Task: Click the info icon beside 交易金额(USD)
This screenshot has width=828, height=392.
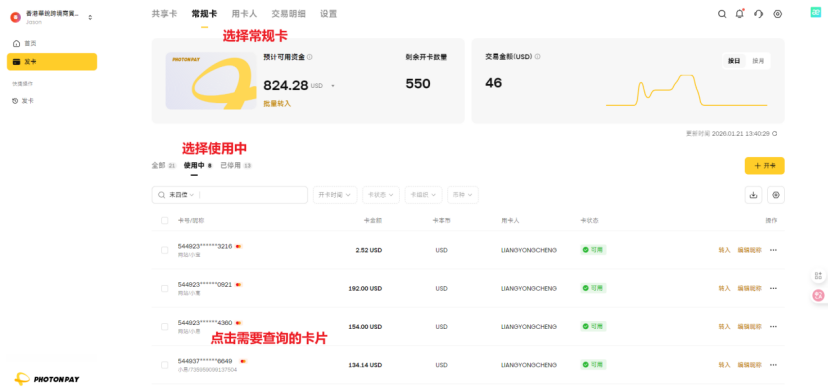Action: (538, 57)
